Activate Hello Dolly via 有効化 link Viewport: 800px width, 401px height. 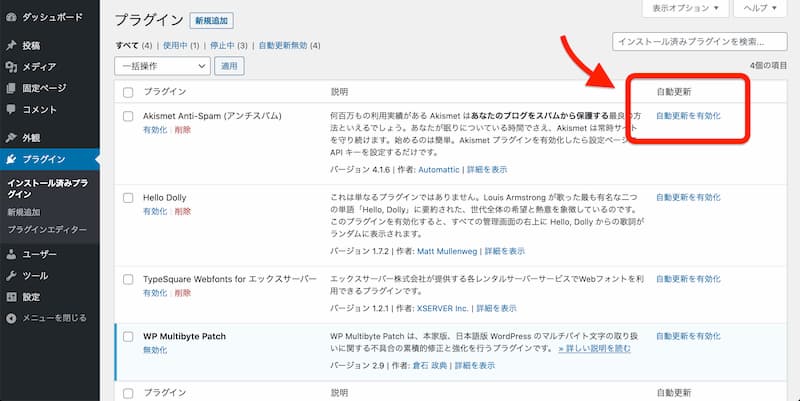click(x=155, y=211)
